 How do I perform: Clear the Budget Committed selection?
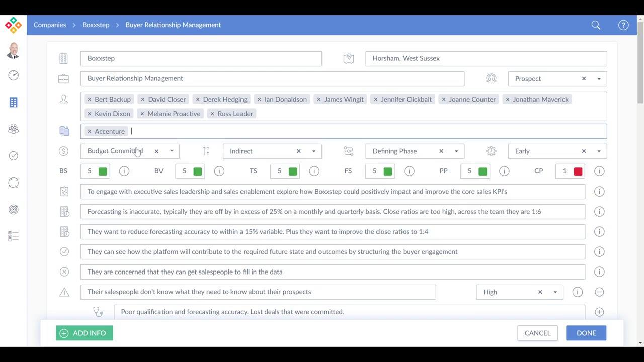click(156, 151)
